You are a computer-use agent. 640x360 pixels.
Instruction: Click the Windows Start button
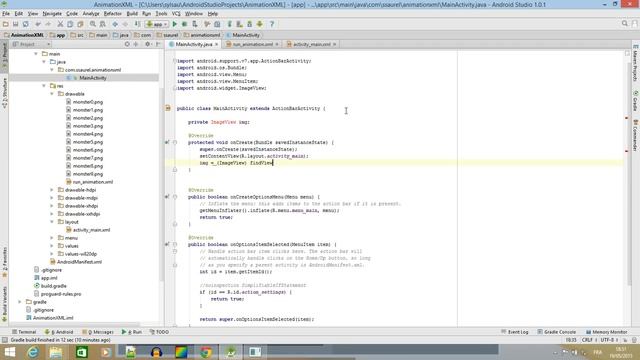[x=9, y=352]
